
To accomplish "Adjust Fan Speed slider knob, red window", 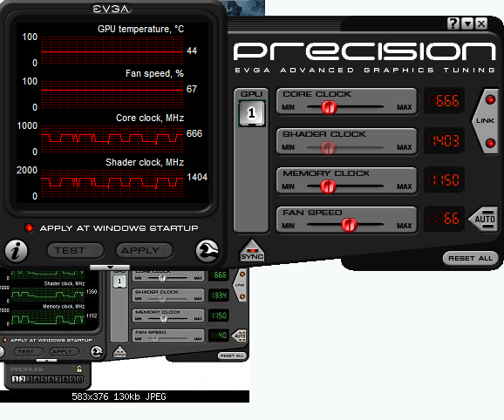I will (349, 225).
